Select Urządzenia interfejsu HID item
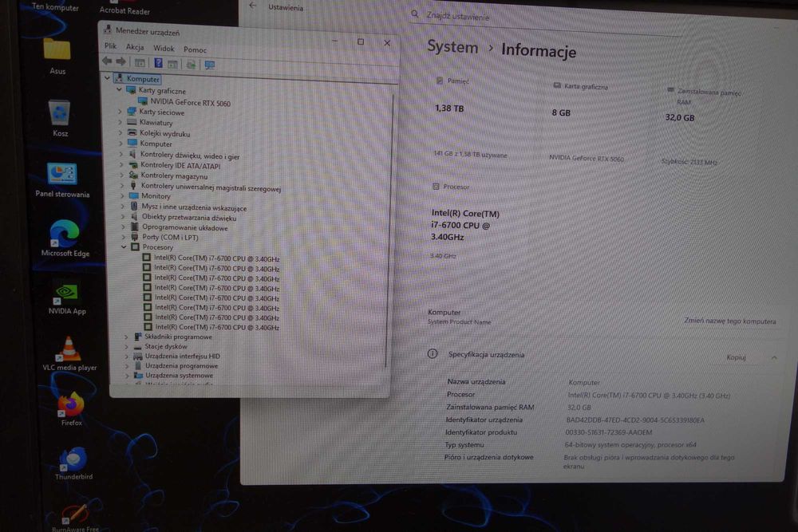 [182, 356]
